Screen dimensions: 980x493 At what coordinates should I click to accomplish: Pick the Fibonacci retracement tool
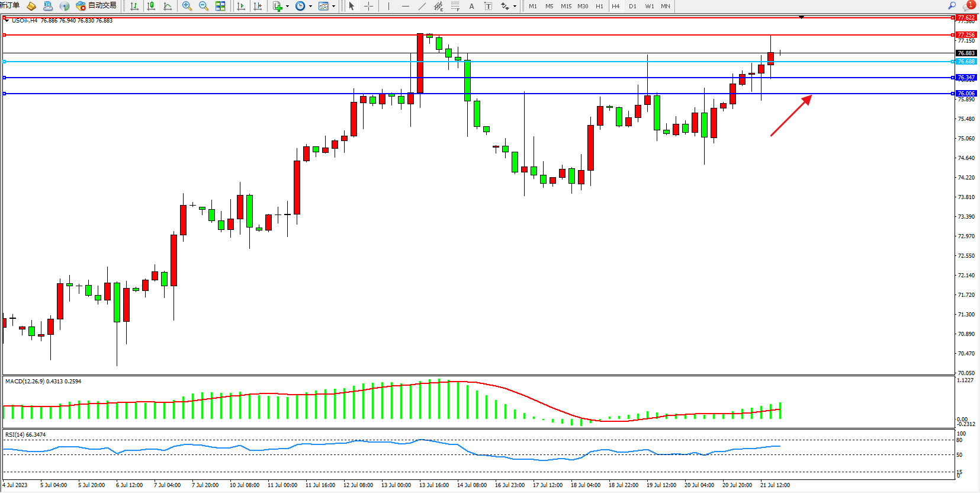tap(455, 6)
